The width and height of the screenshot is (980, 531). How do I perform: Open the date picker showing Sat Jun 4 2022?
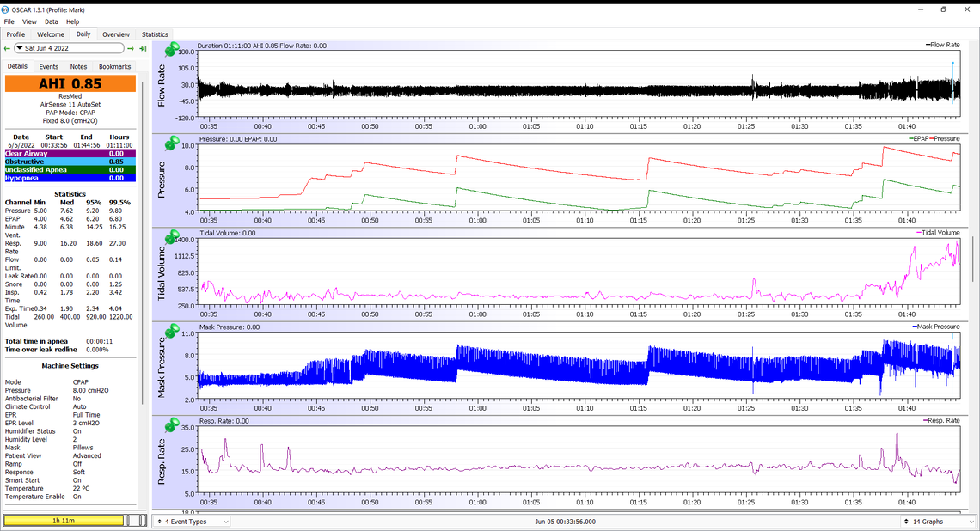click(x=70, y=48)
